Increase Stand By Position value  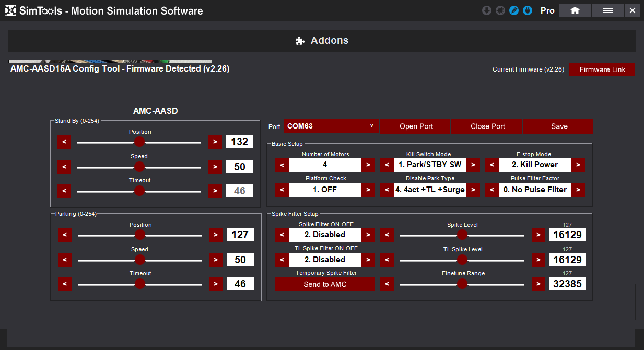pos(215,142)
